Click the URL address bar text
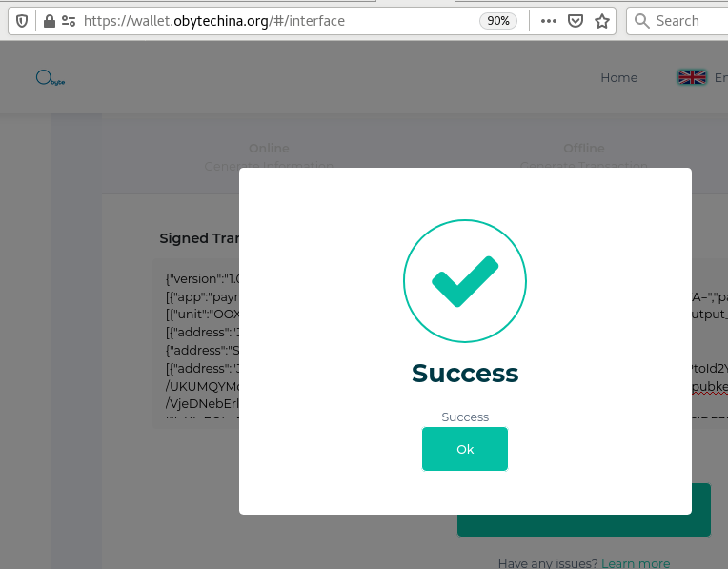The height and width of the screenshot is (569, 728). 214,21
